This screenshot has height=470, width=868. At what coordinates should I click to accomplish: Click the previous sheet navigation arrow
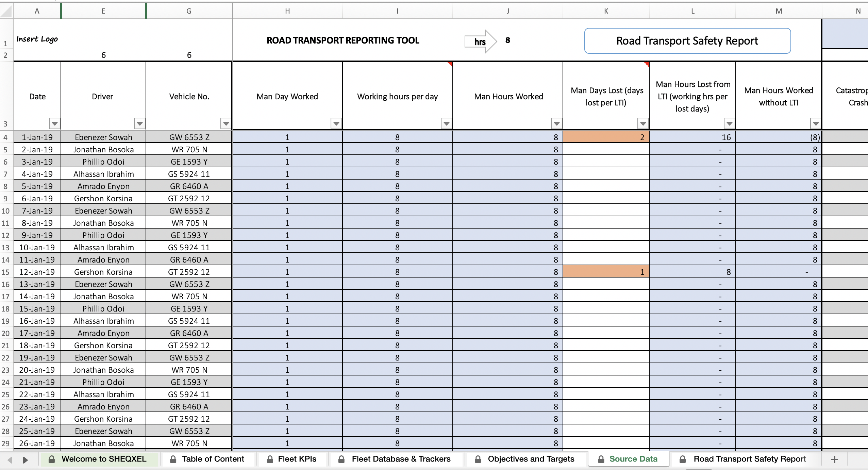pyautogui.click(x=10, y=460)
